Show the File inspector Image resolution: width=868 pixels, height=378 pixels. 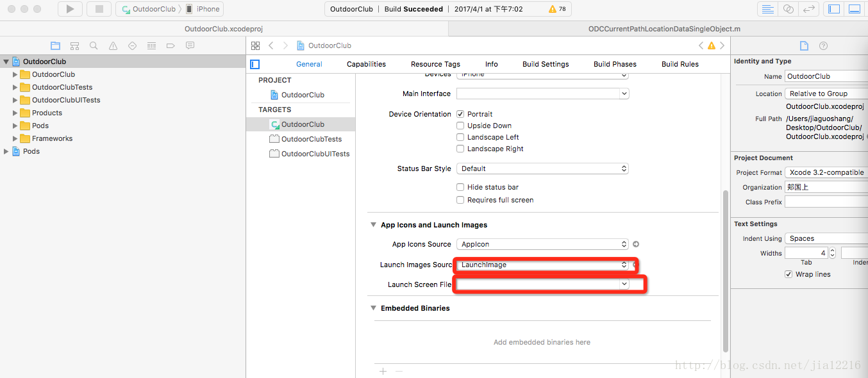(804, 45)
